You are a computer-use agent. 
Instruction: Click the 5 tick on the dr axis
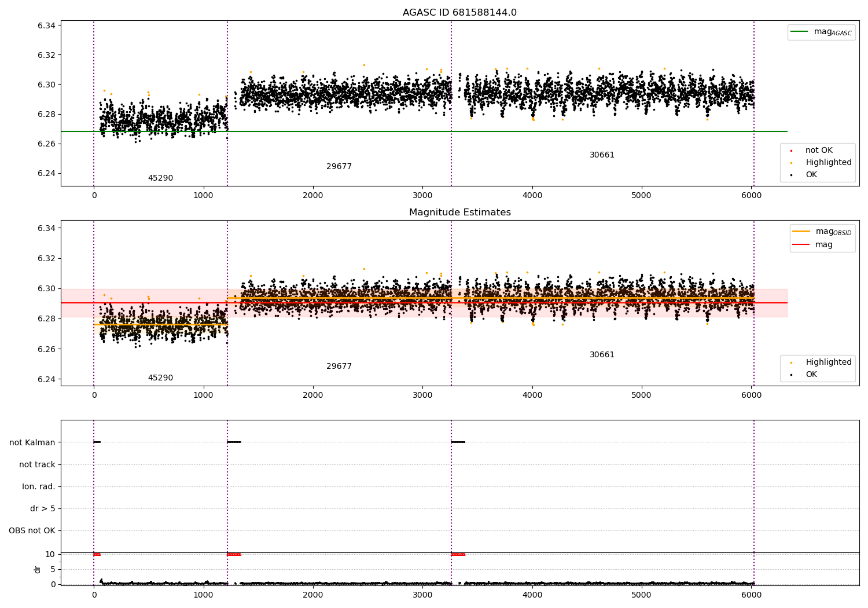point(53,569)
